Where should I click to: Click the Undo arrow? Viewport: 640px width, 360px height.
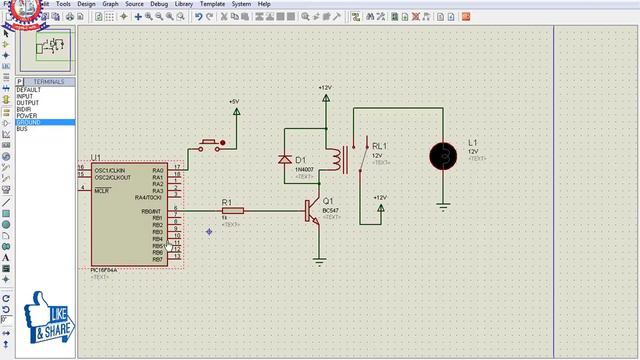(x=198, y=17)
